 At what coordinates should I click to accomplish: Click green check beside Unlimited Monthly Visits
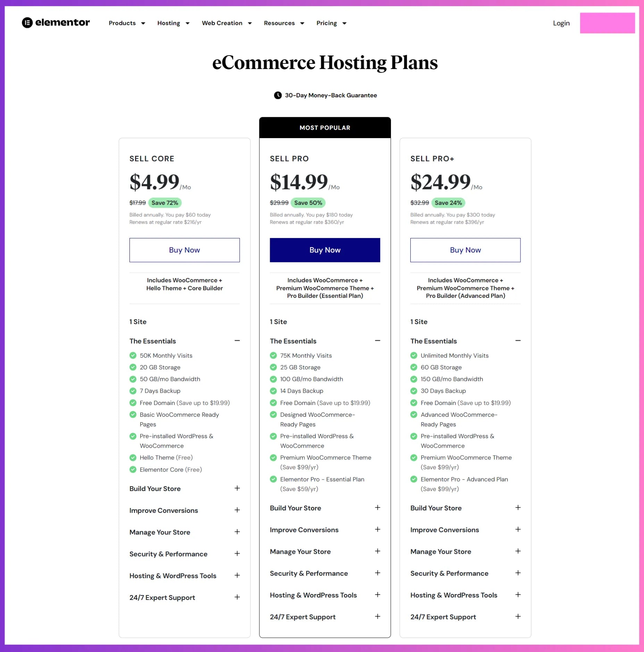coord(413,355)
